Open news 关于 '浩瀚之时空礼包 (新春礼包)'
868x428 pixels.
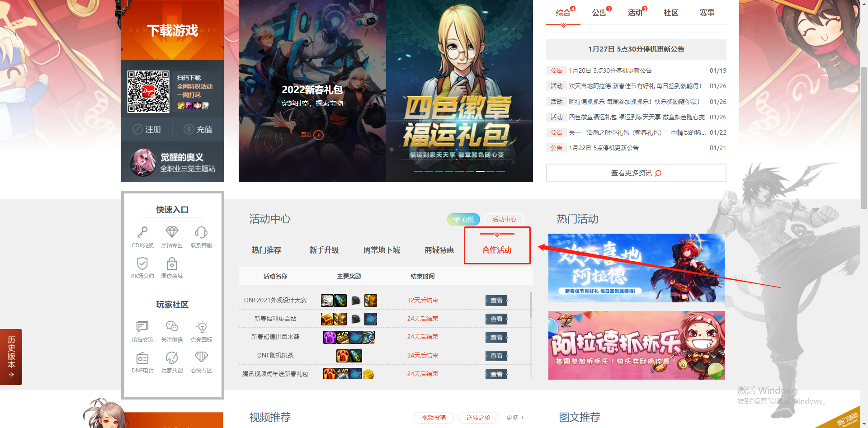(637, 132)
